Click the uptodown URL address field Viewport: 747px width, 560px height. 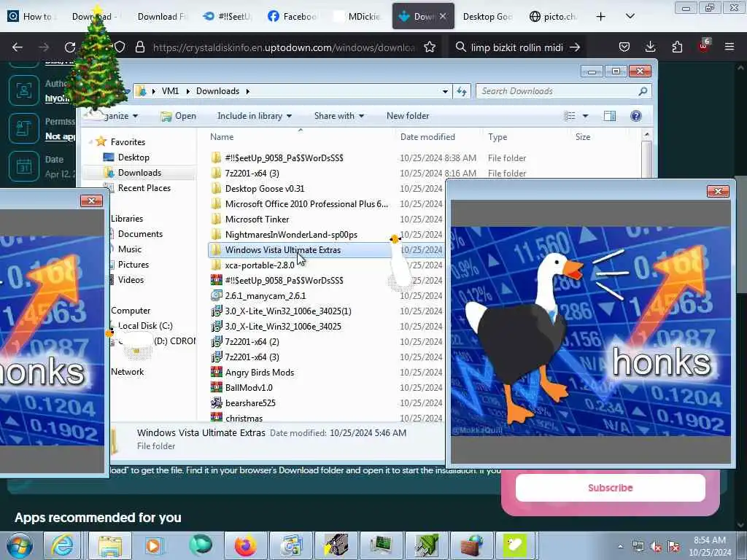click(x=284, y=47)
